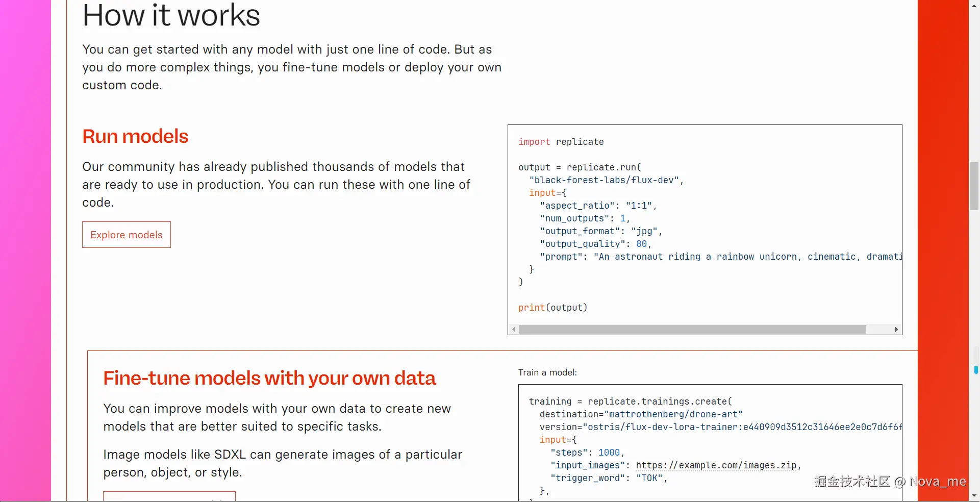Click the "import replicate" code line
Image resolution: width=980 pixels, height=502 pixels.
pyautogui.click(x=561, y=142)
